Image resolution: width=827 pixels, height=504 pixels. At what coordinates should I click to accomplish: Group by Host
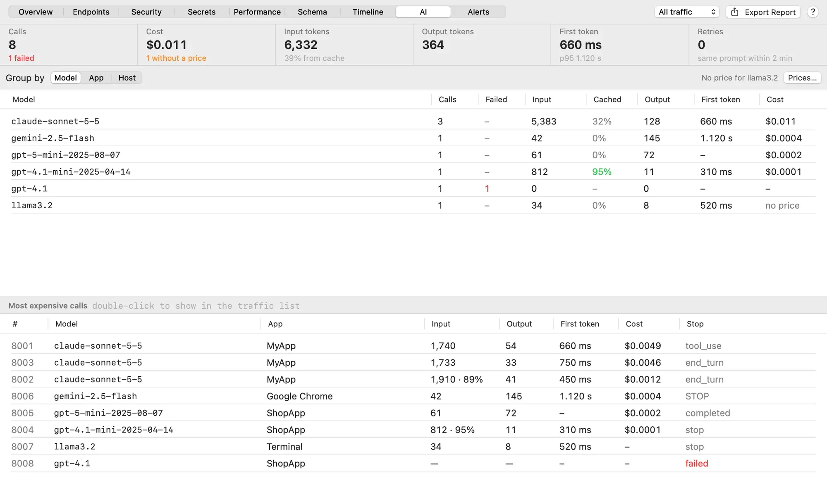coord(127,78)
